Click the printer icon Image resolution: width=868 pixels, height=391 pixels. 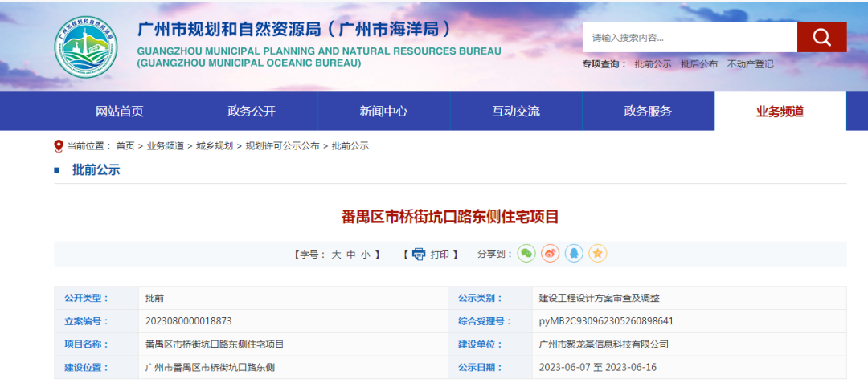click(419, 254)
